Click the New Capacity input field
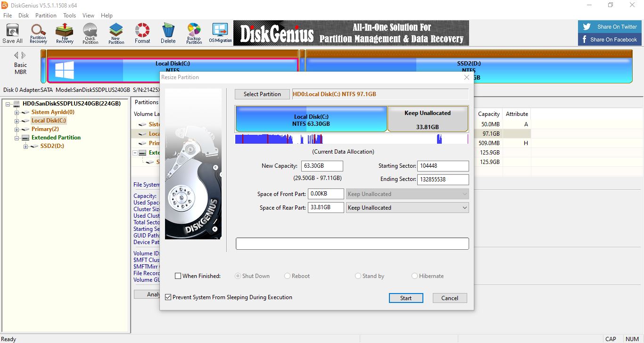Screen dimensions: 644x343 click(322, 166)
